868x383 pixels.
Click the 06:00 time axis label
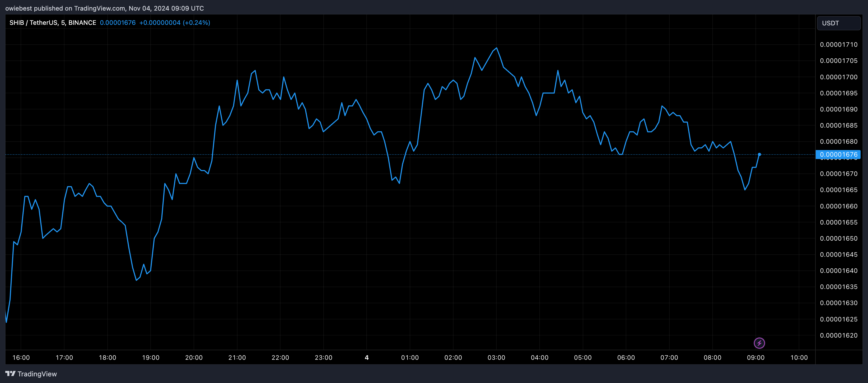click(x=626, y=357)
